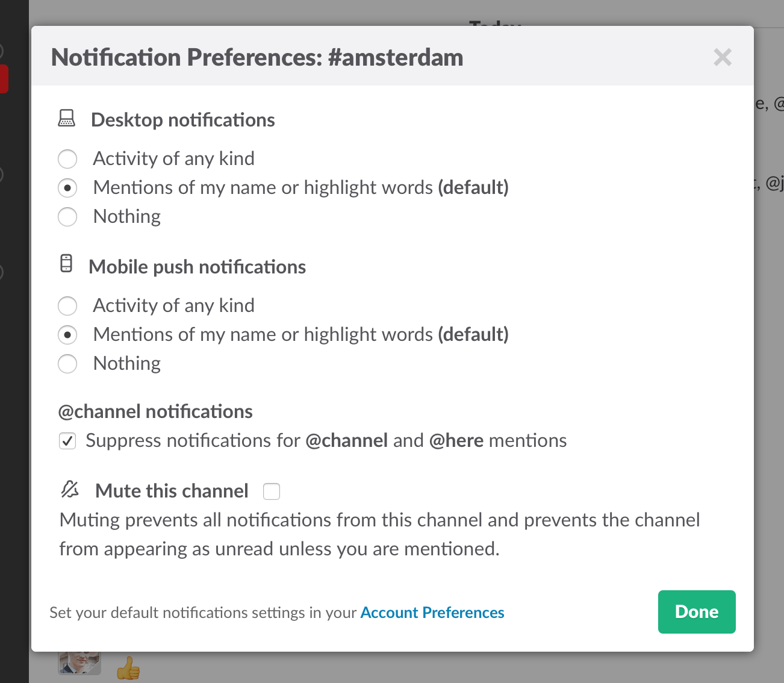Close the Notification Preferences dialog
Viewport: 784px width, 683px height.
point(722,57)
